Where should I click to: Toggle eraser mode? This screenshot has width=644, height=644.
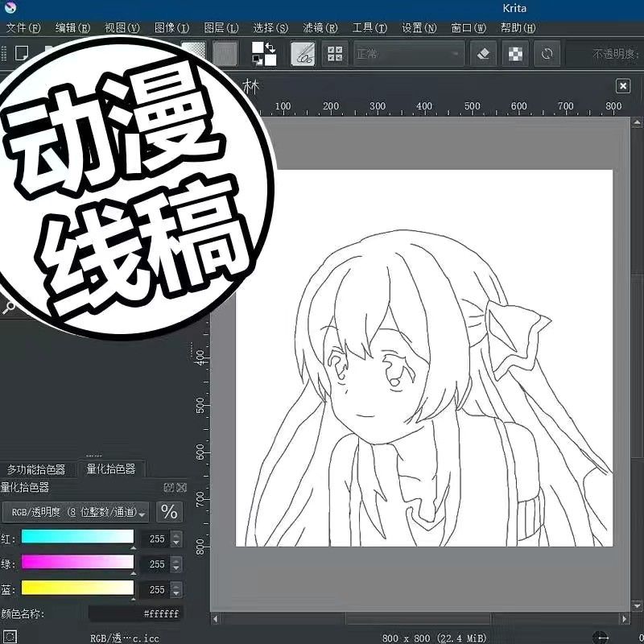(x=484, y=53)
